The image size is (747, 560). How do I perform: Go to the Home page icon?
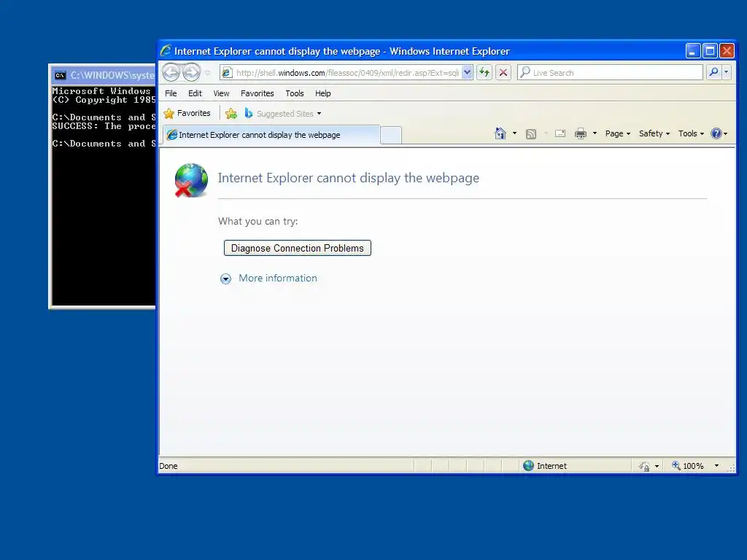500,133
